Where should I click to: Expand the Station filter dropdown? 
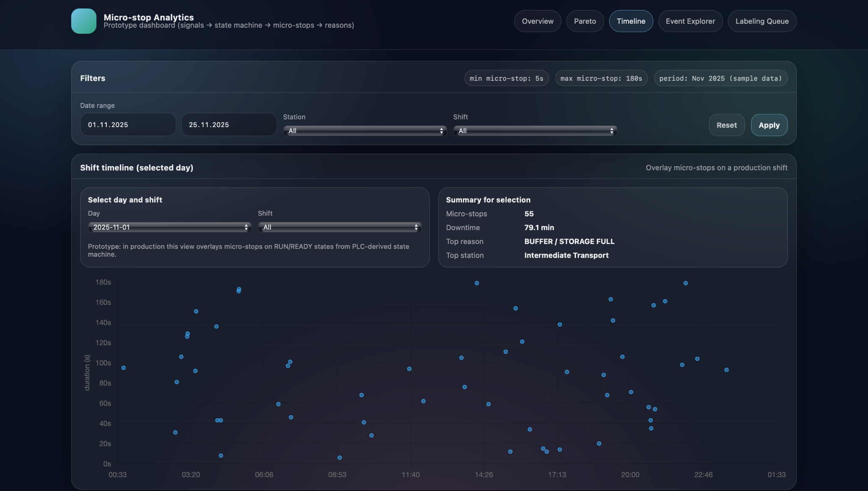364,131
